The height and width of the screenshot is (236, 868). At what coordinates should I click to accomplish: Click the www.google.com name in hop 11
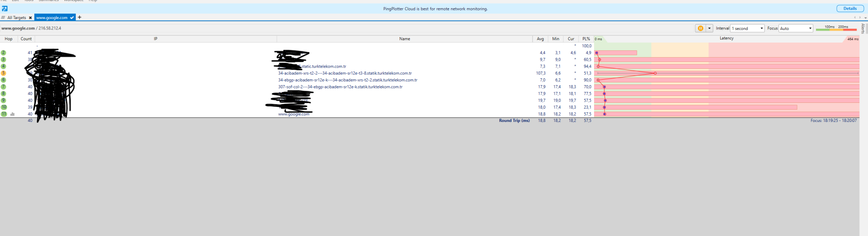coord(294,114)
